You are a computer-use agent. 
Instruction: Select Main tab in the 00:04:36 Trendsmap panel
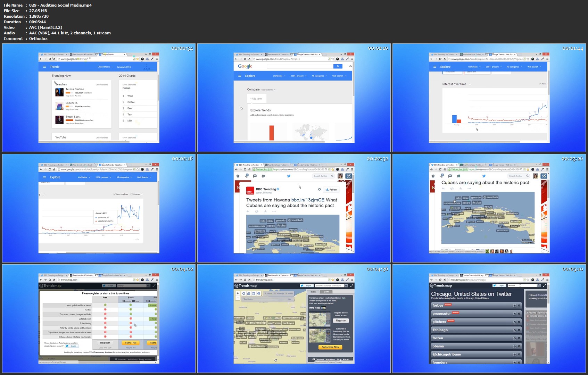[313, 292]
